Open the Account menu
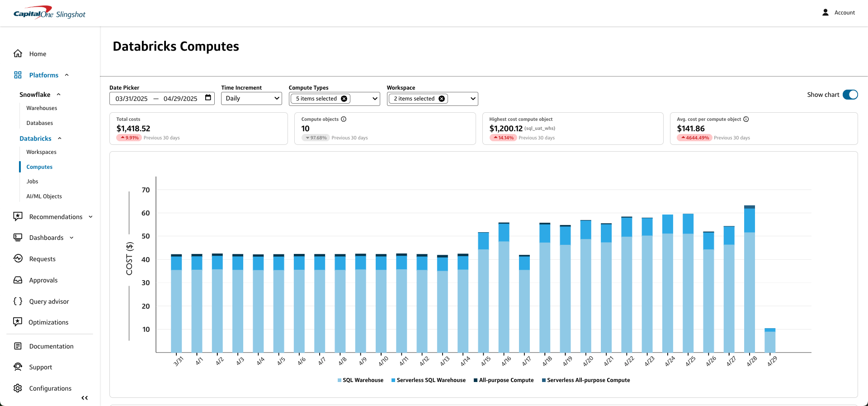 839,12
